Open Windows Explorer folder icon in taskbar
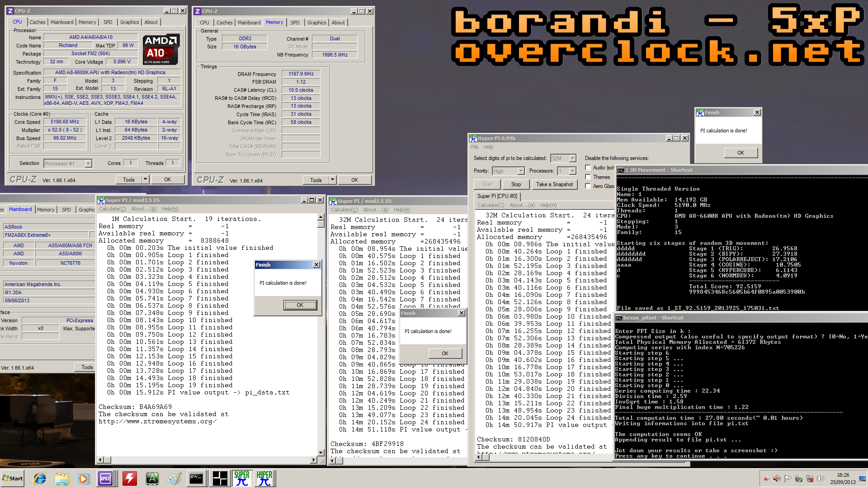The height and width of the screenshot is (488, 868). [62, 478]
